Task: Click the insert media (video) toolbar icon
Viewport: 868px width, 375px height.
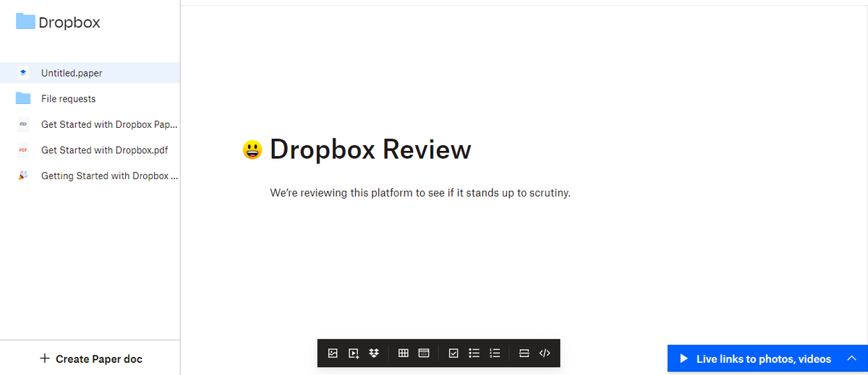Action: tap(354, 353)
